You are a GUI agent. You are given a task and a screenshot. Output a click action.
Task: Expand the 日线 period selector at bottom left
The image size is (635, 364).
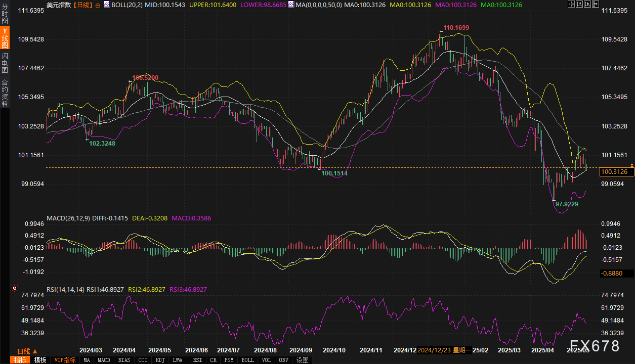(27, 351)
